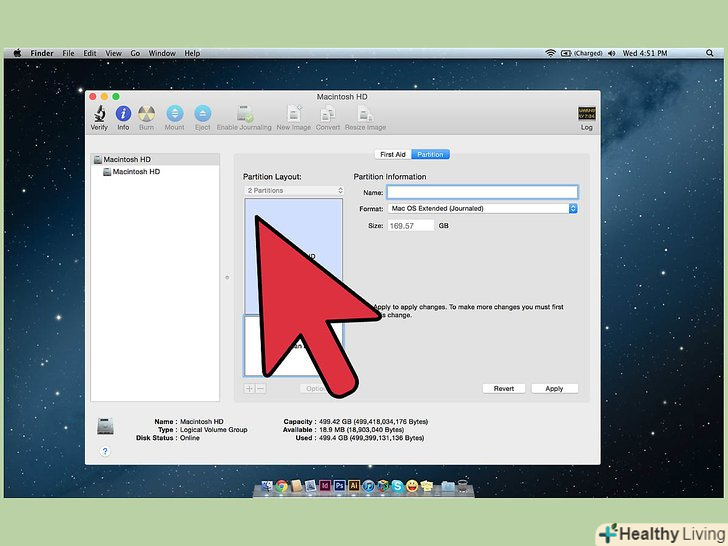Open Stickies from the Dock
The image size is (728, 546).
427,486
